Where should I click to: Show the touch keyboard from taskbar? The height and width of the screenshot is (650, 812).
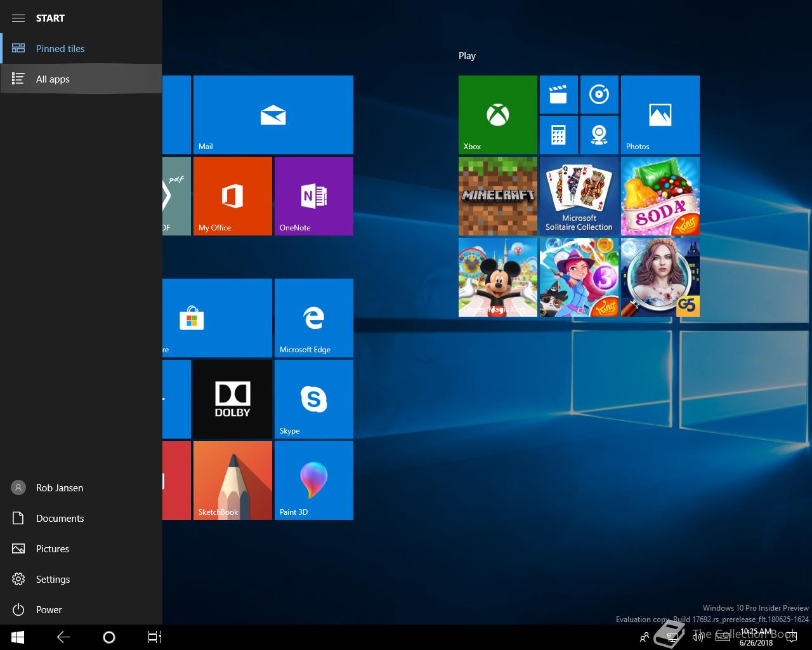click(722, 637)
